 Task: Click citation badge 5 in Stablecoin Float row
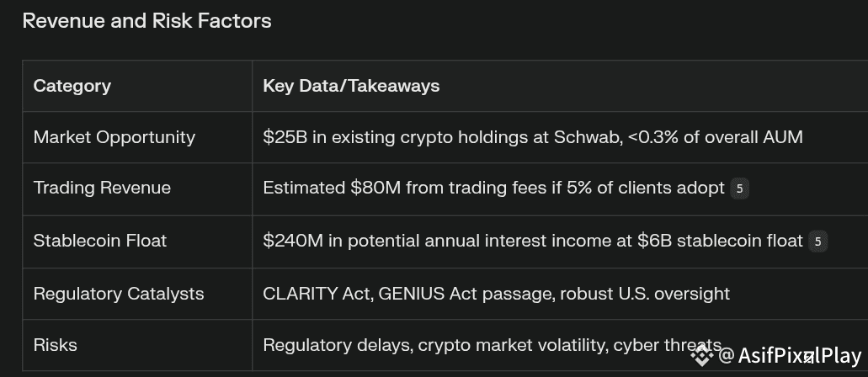point(817,242)
